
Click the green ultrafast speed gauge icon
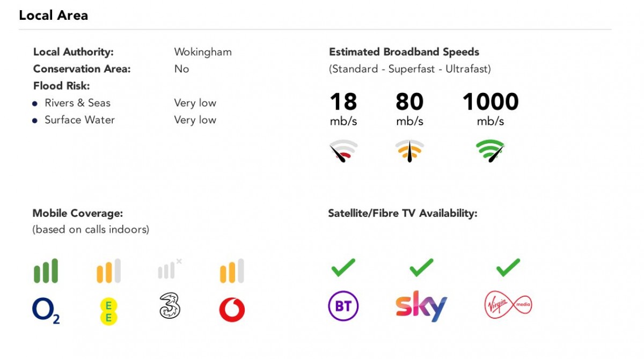tap(490, 150)
